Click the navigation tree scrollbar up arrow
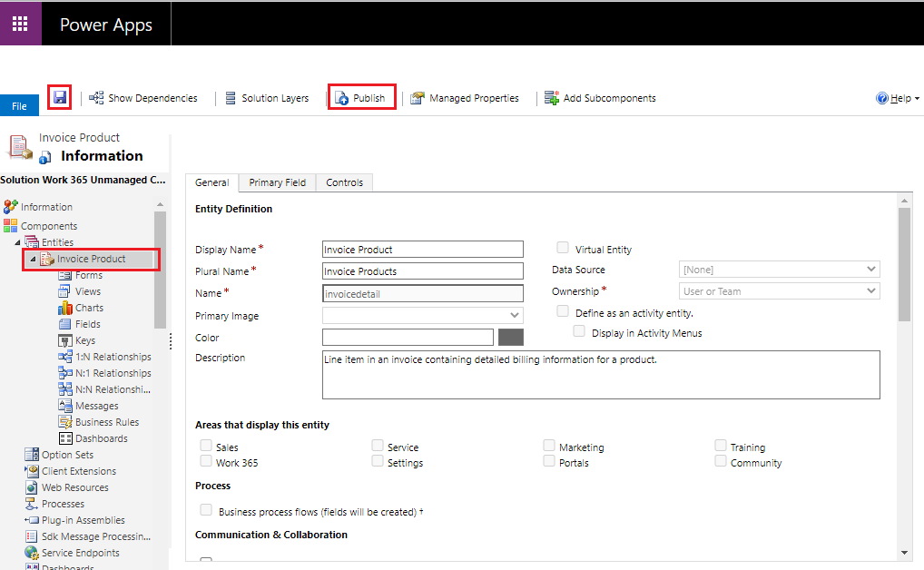This screenshot has height=570, width=924. (160, 204)
